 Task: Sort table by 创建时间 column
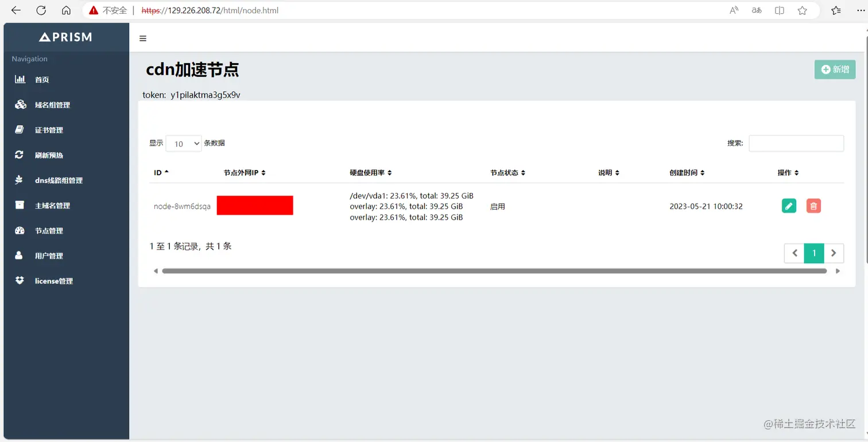click(687, 173)
